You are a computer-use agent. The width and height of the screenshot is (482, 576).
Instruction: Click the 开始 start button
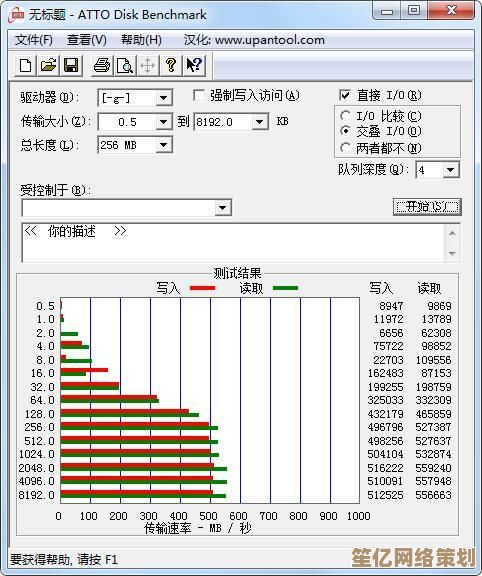[x=427, y=207]
